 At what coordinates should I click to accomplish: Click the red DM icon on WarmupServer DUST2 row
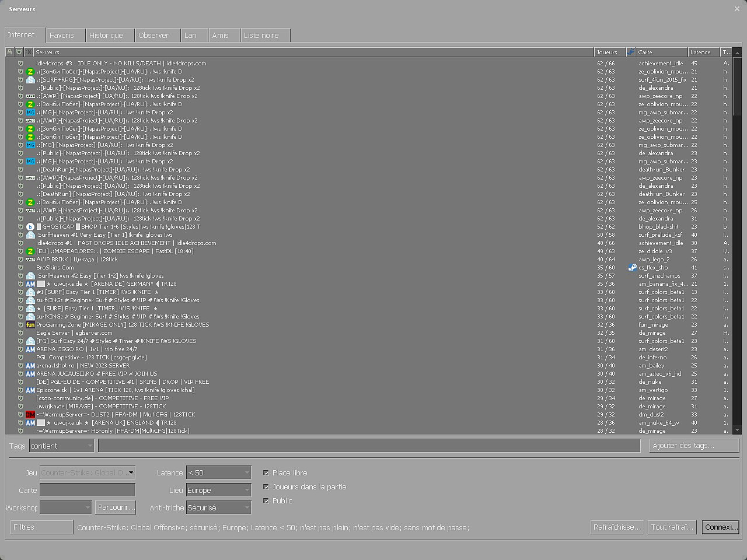(30, 415)
